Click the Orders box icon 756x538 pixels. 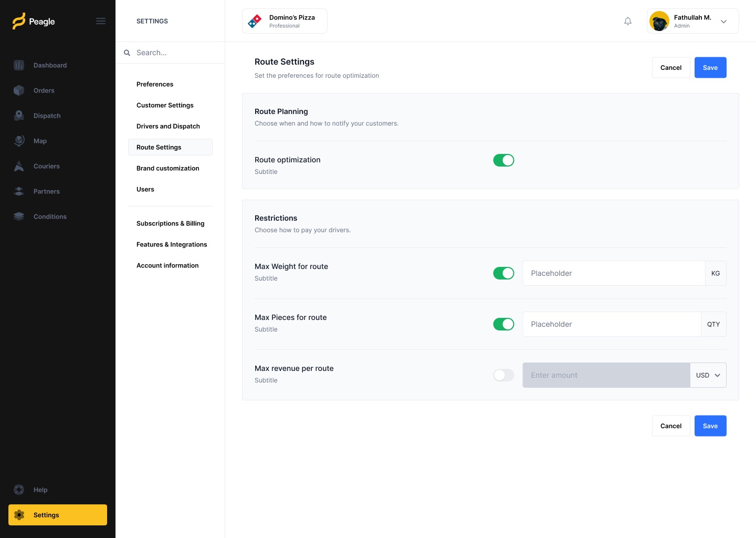tap(19, 90)
